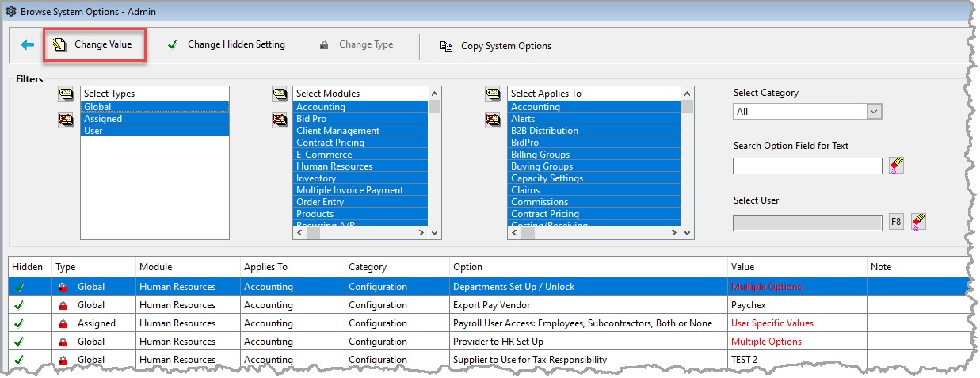This screenshot has width=980, height=378.
Task: Click the Module column header
Action: click(x=188, y=267)
